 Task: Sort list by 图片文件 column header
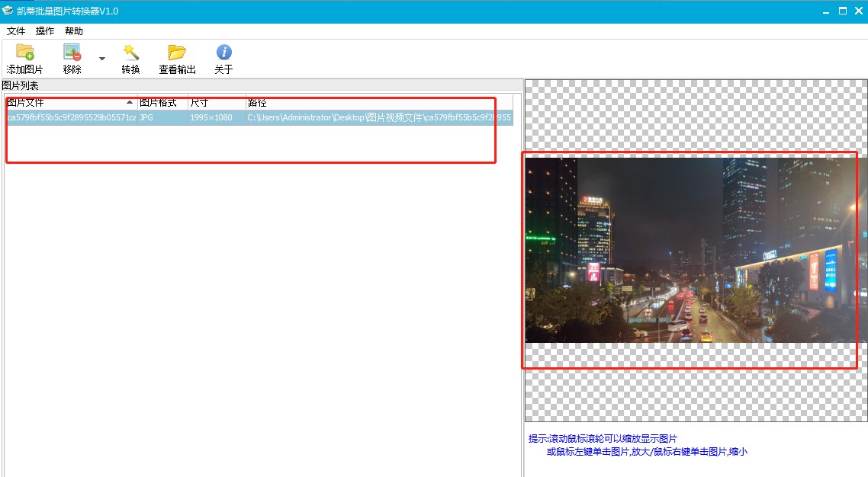71,103
